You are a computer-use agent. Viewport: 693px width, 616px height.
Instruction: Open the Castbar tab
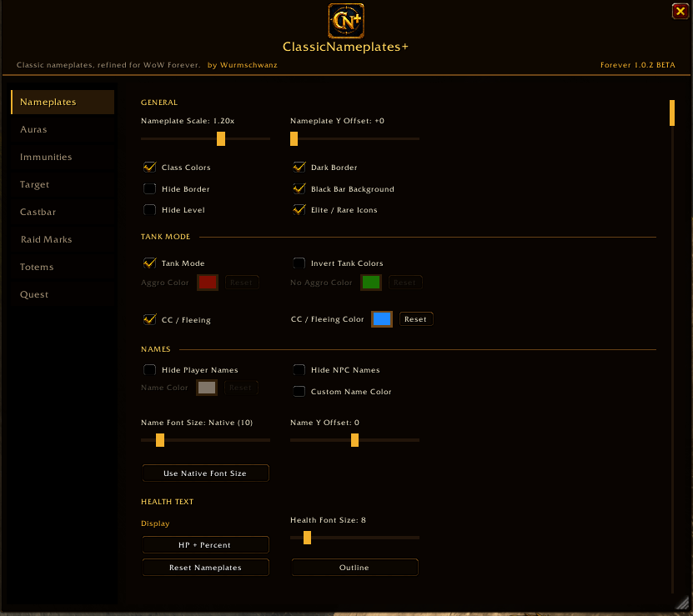coord(63,212)
